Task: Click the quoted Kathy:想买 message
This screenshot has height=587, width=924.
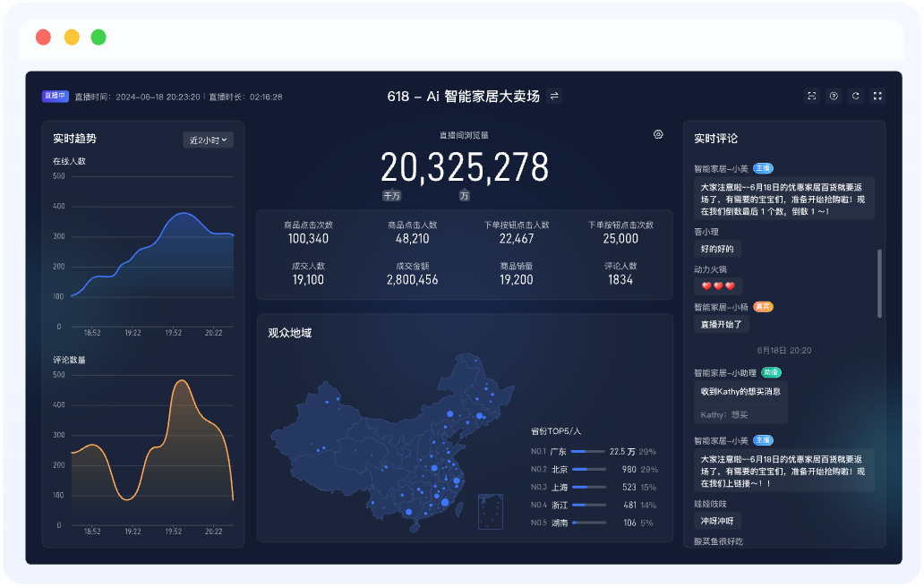Action: point(724,414)
